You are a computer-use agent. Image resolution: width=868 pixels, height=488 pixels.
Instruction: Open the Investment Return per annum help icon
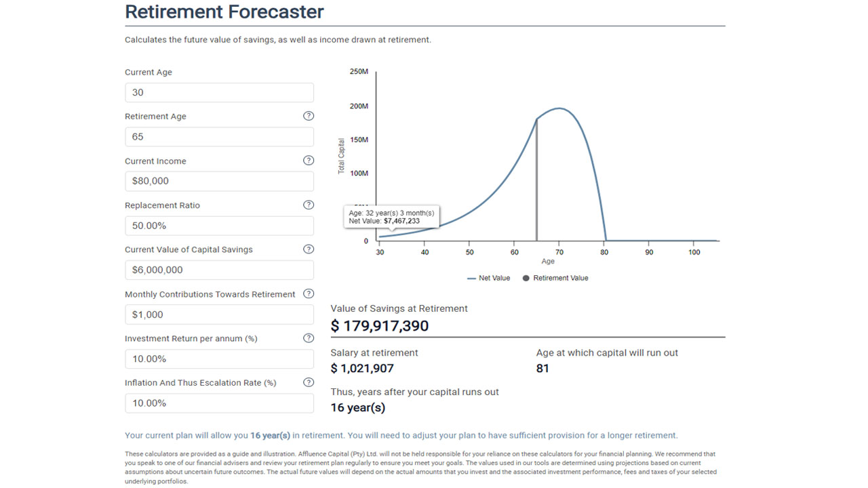click(x=309, y=338)
